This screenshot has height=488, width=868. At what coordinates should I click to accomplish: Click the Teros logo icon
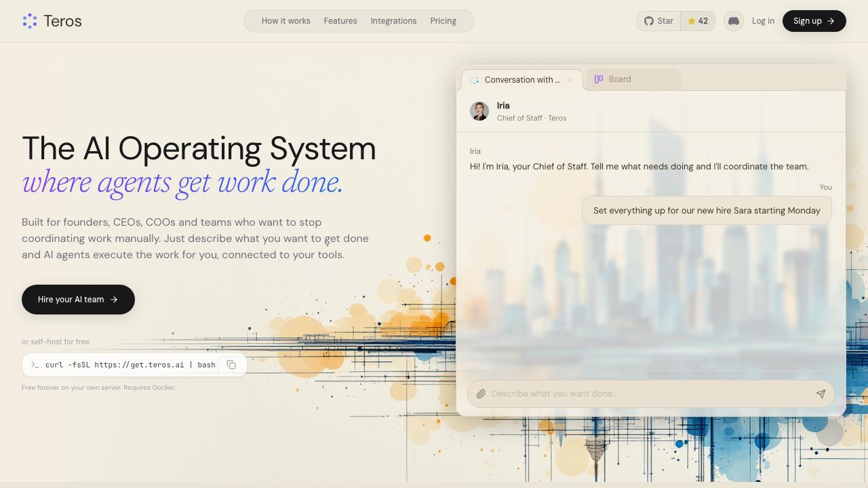pos(30,21)
